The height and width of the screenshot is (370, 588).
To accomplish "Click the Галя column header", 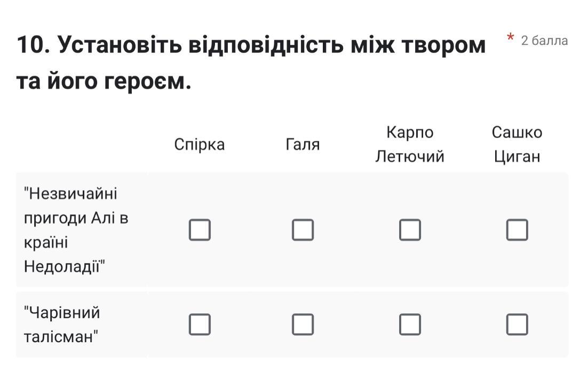I will (x=303, y=145).
